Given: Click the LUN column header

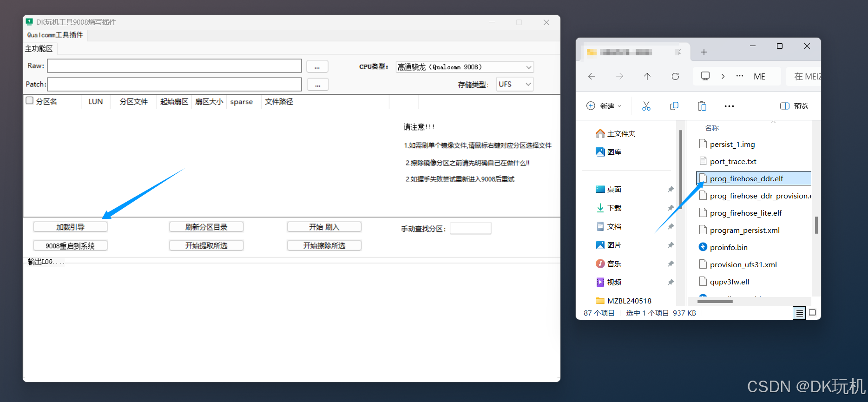Looking at the screenshot, I should (x=96, y=101).
